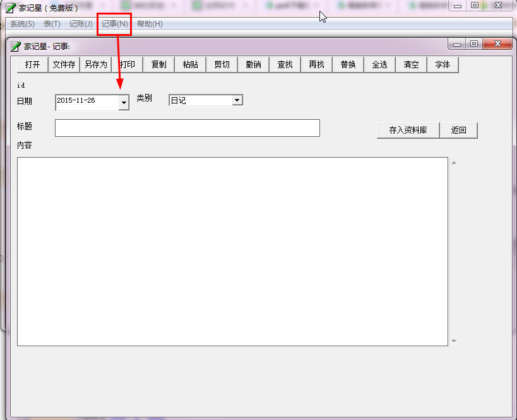Expand the 类别 category dropdown showing 日记
The height and width of the screenshot is (420, 517).
(x=237, y=100)
